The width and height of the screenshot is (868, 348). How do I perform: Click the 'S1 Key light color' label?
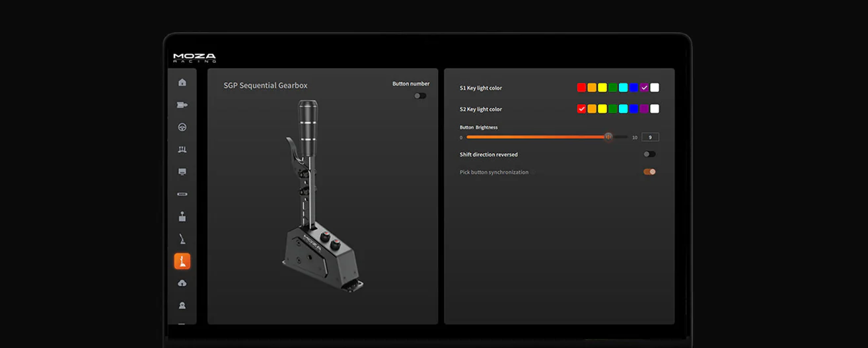click(481, 88)
